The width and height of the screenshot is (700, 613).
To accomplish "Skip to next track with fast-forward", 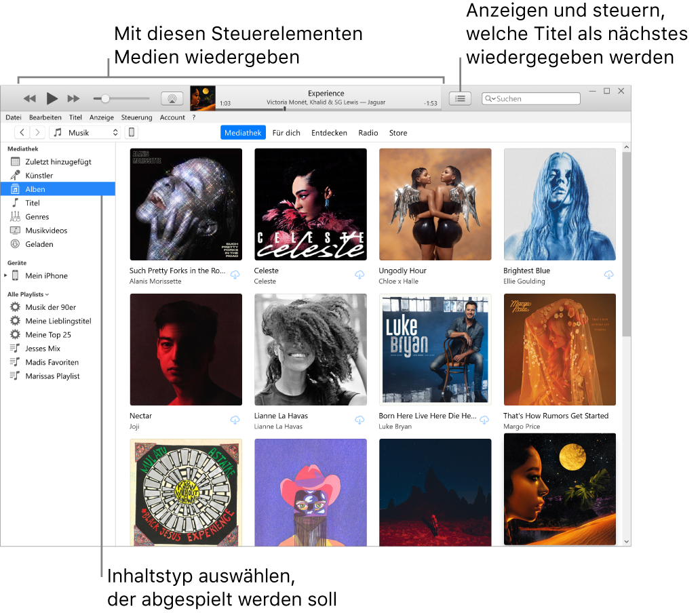I will click(x=73, y=98).
